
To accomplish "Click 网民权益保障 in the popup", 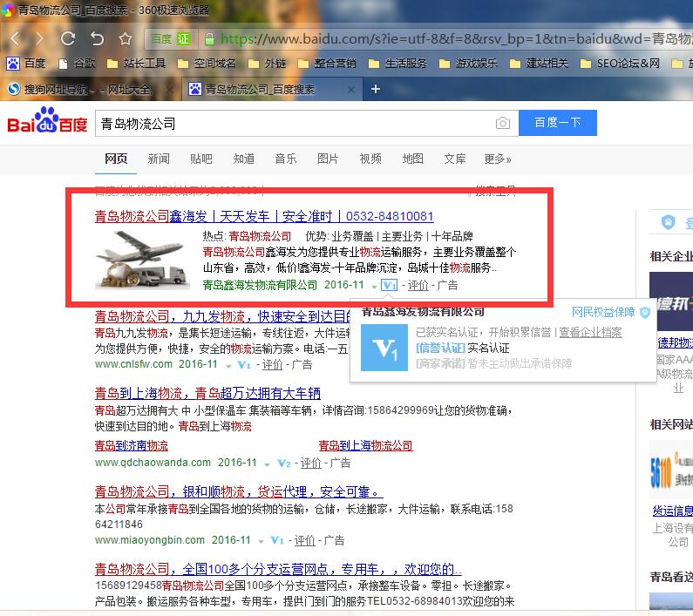I will (x=603, y=312).
